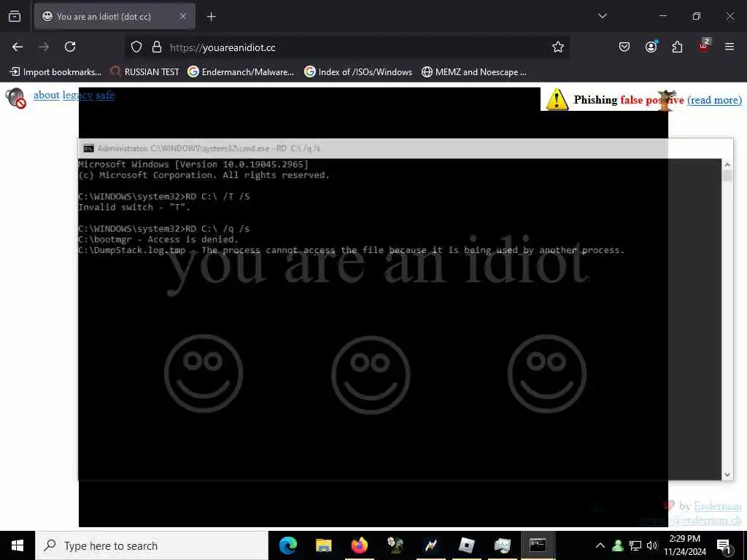Open the volume control tray icon
The image size is (747, 560).
pyautogui.click(x=651, y=545)
